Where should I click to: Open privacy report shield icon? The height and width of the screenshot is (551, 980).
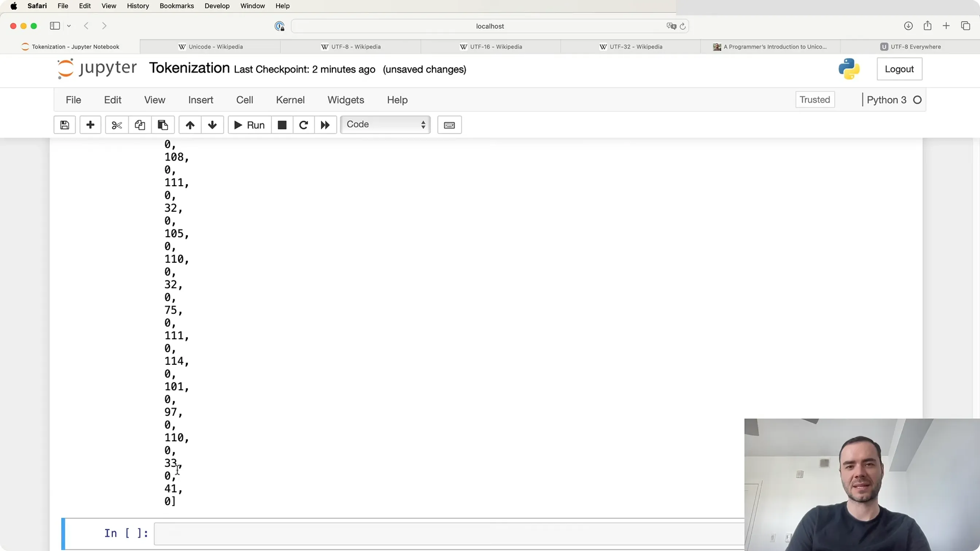pos(280,26)
